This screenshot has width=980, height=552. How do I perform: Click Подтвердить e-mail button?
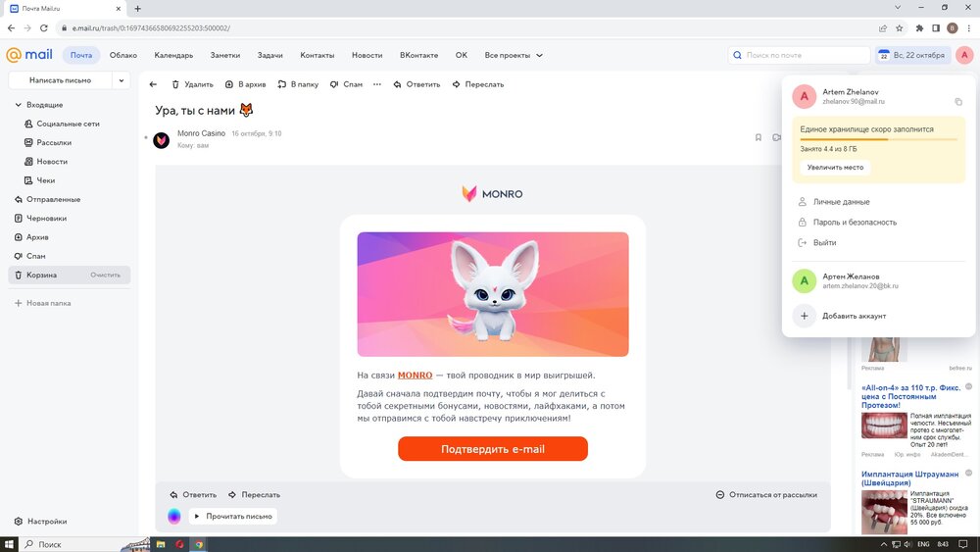pos(493,449)
